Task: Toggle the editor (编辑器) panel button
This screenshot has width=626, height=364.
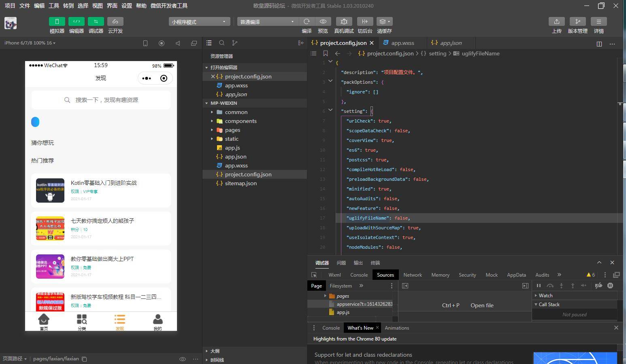Action: pos(76,21)
